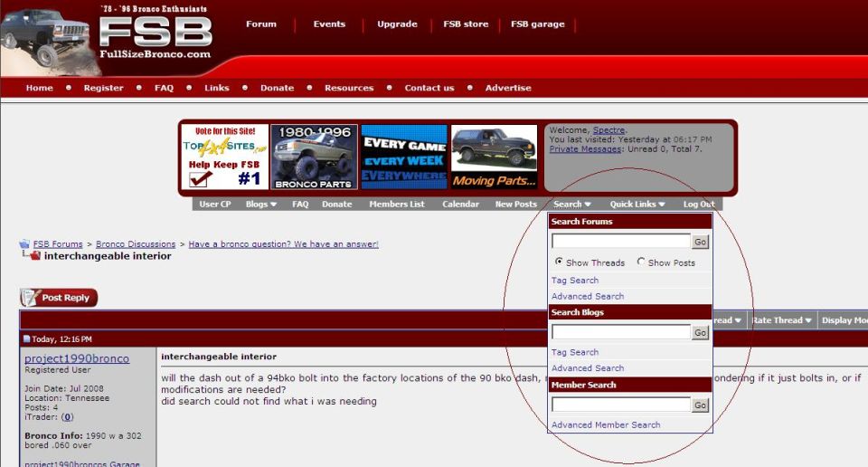The width and height of the screenshot is (868, 467).
Task: Click Log Out
Action: (699, 204)
